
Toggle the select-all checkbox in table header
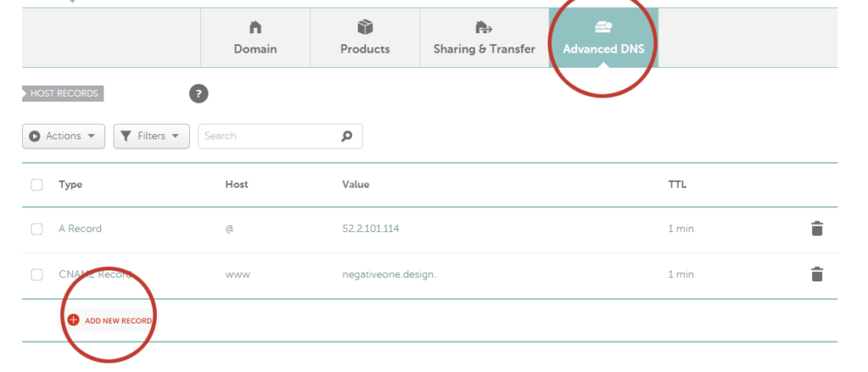[x=36, y=185]
